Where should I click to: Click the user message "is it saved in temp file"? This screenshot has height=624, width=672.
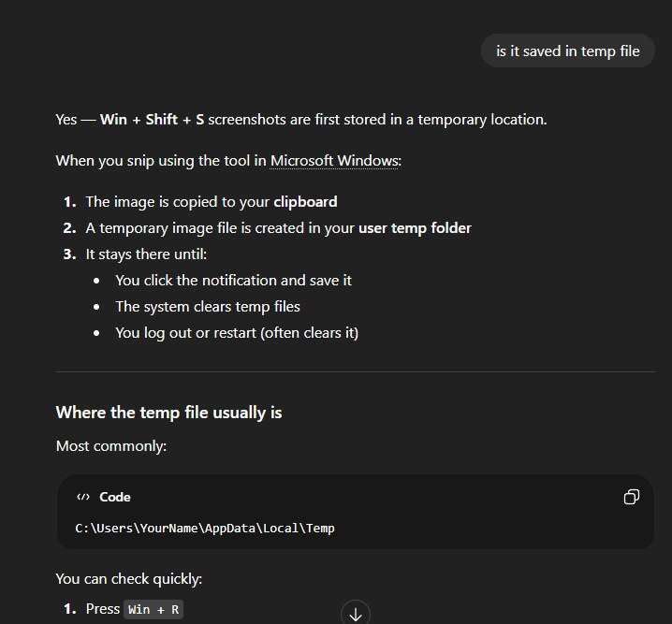click(x=567, y=51)
